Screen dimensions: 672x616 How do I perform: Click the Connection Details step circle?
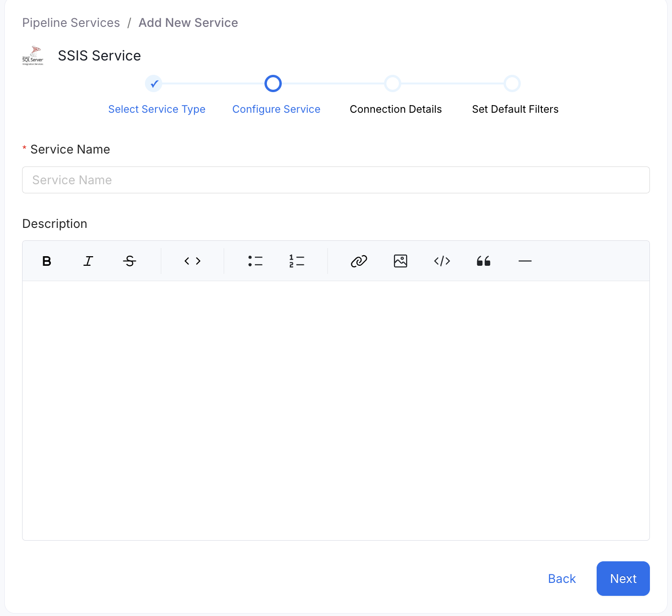click(x=393, y=83)
